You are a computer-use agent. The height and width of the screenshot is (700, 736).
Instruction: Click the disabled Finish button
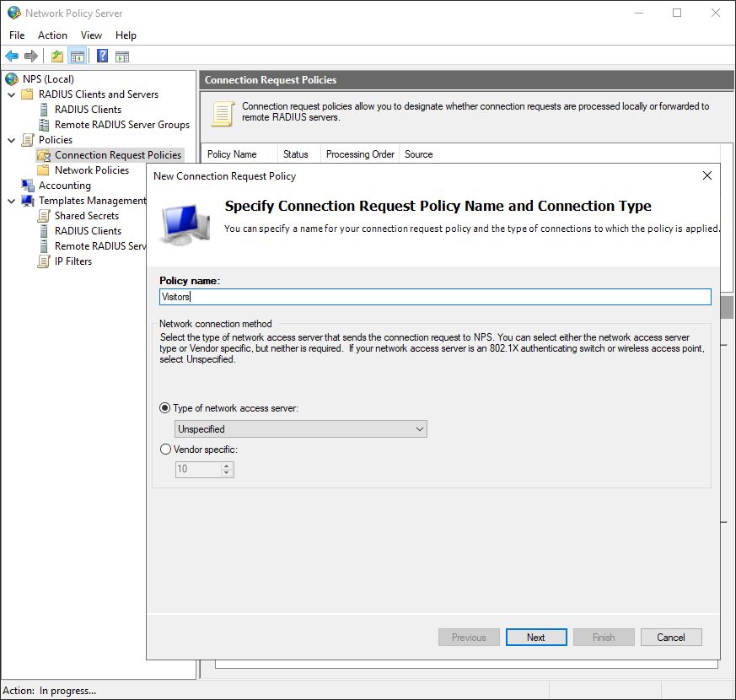coord(604,637)
